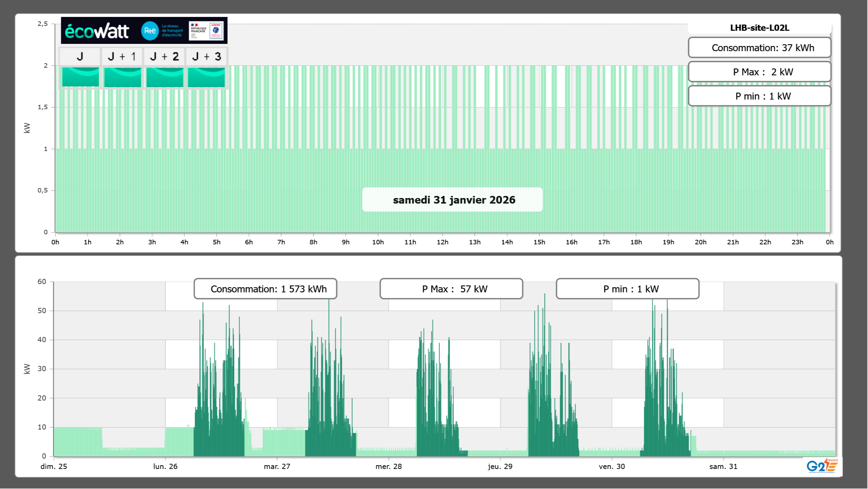Screen dimensions: 868x489
Task: Select the J + 1 header tab
Action: (x=122, y=56)
